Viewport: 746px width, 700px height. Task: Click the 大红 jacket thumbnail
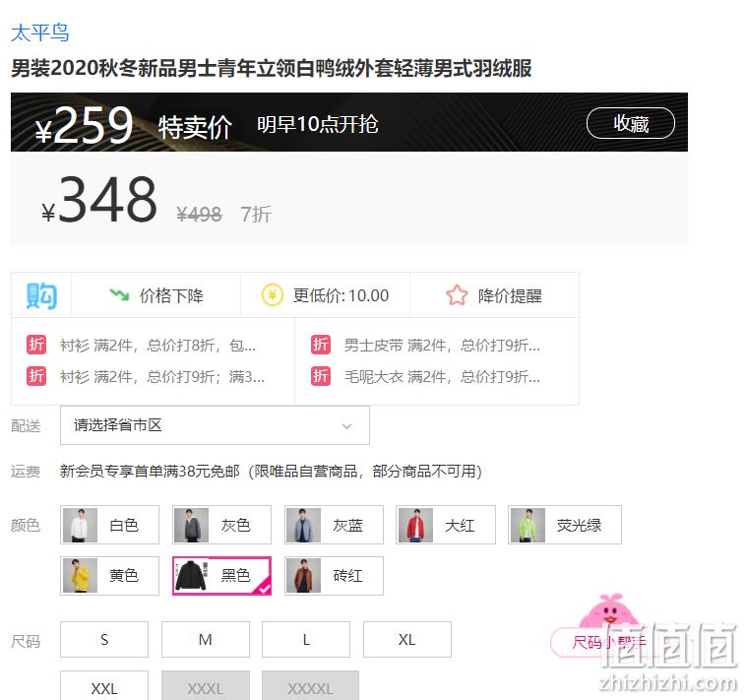(x=416, y=525)
